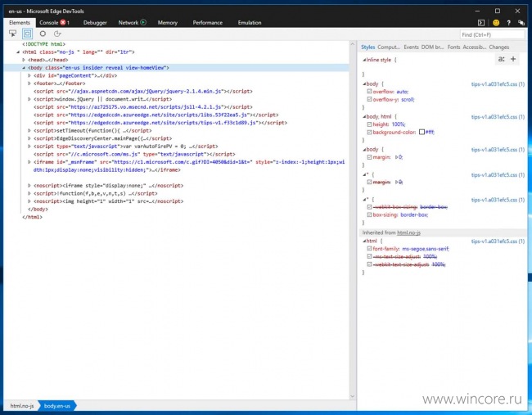The image size is (532, 415).
Task: Open the Changes pane tab
Action: click(499, 47)
